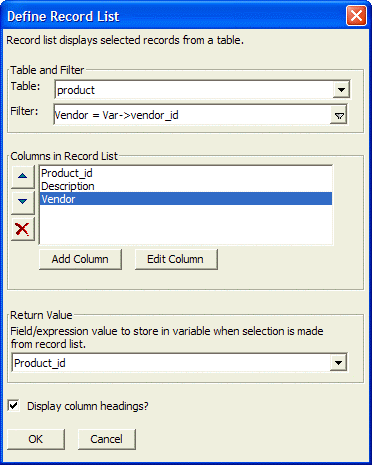Click Return Value field showing Product_id
This screenshot has height=465, width=372.
tap(171, 363)
